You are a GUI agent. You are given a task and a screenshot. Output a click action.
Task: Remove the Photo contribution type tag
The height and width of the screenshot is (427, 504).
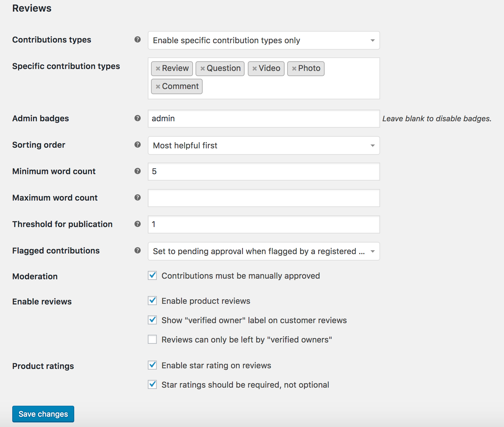[294, 68]
